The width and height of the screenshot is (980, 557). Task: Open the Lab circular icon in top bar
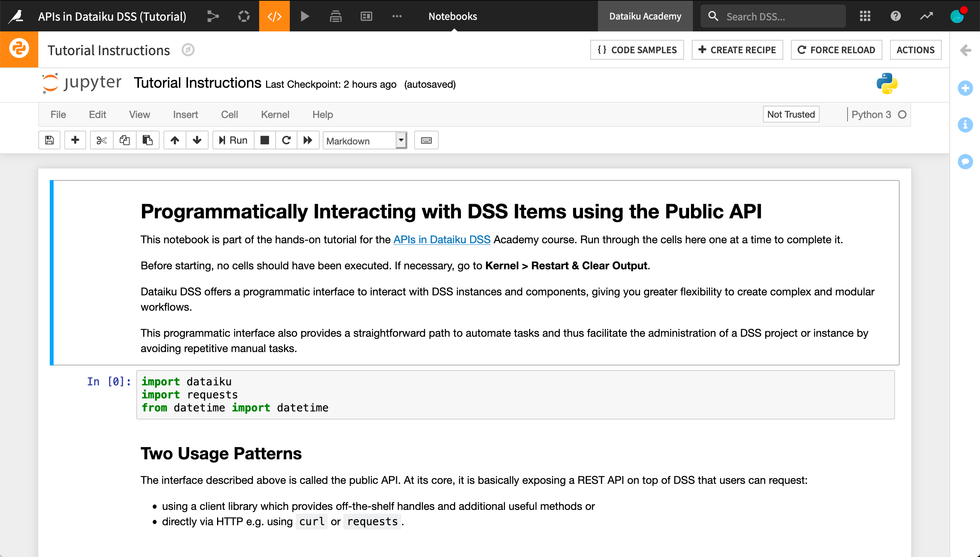click(x=243, y=16)
